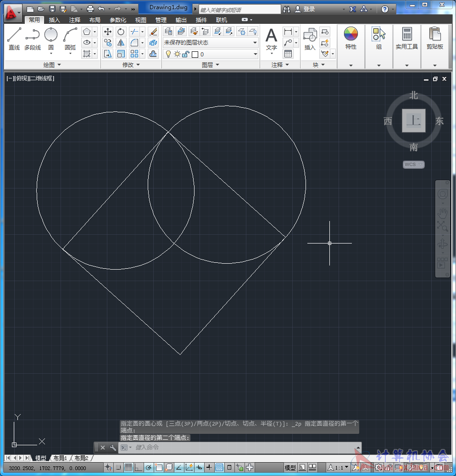Pick the Arc (圆弧) drawing tool
Viewport: 456px width, 476px height.
tap(70, 39)
